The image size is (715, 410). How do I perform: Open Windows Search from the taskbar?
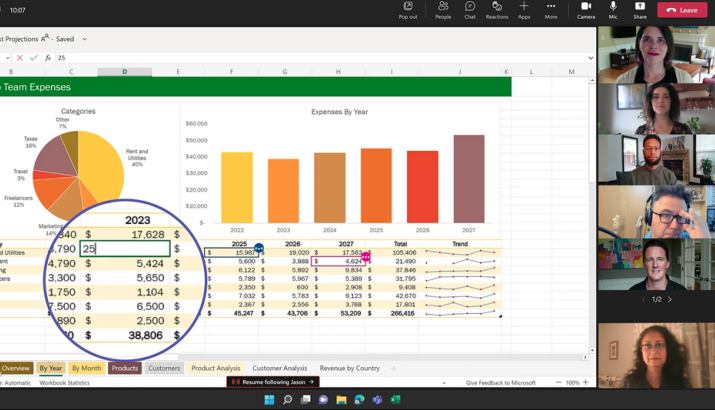pos(287,400)
